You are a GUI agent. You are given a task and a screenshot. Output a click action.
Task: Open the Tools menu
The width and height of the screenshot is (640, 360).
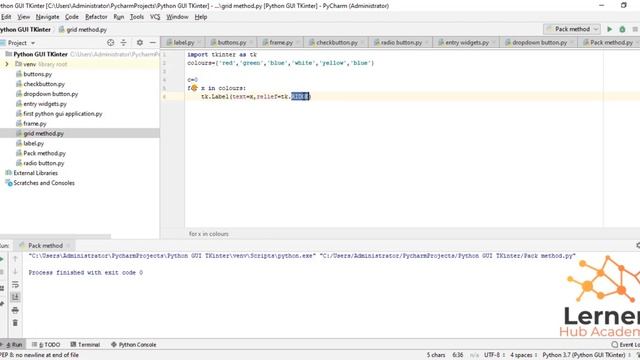pyautogui.click(x=136, y=17)
